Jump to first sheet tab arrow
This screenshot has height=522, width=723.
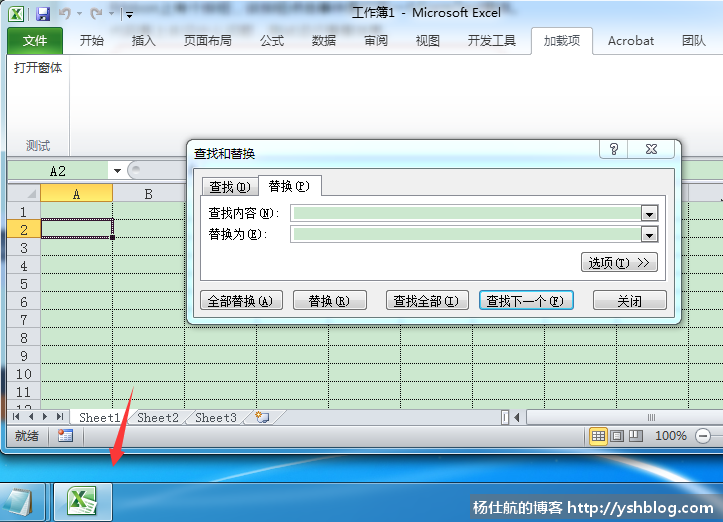tap(16, 417)
